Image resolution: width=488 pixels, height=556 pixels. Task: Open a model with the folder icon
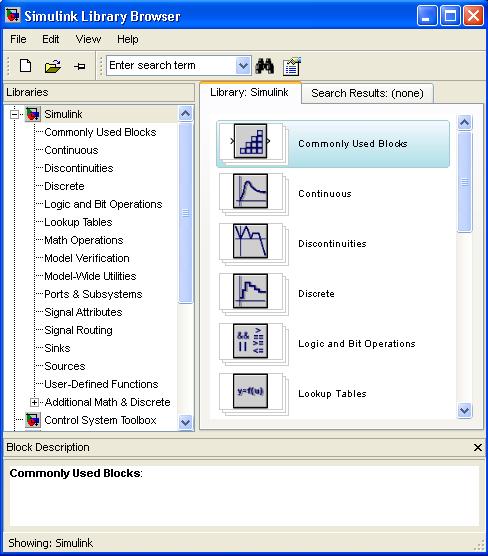point(52,66)
